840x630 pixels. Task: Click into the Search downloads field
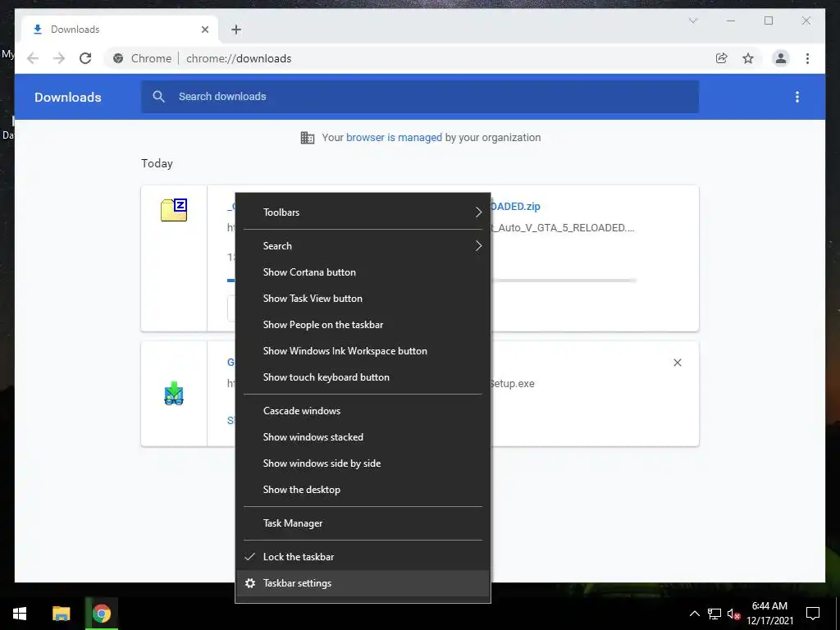(420, 97)
